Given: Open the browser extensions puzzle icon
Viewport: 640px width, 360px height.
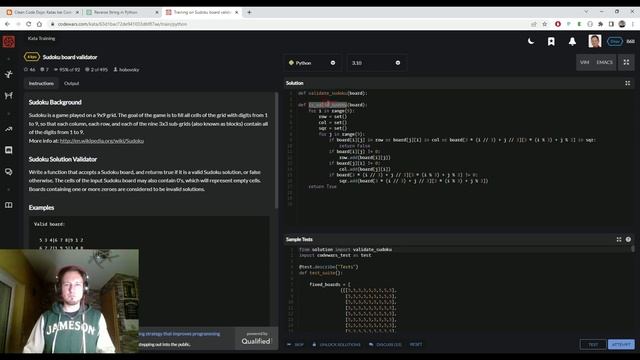Looking at the screenshot, I should tap(600, 24).
